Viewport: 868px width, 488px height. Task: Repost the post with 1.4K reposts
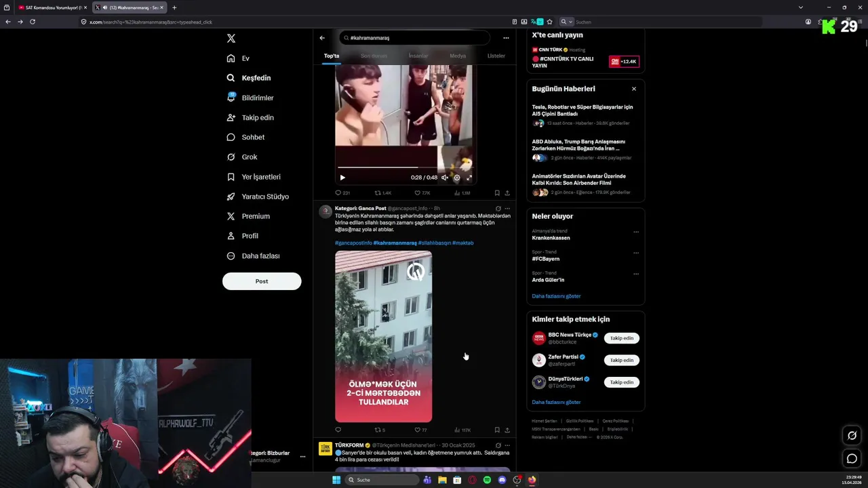pos(383,193)
